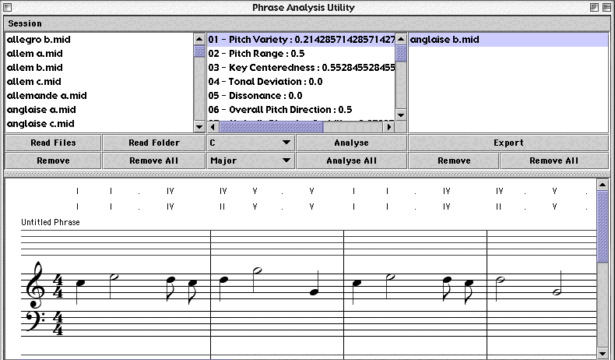Click score panel scroll up arrow

tap(602, 184)
